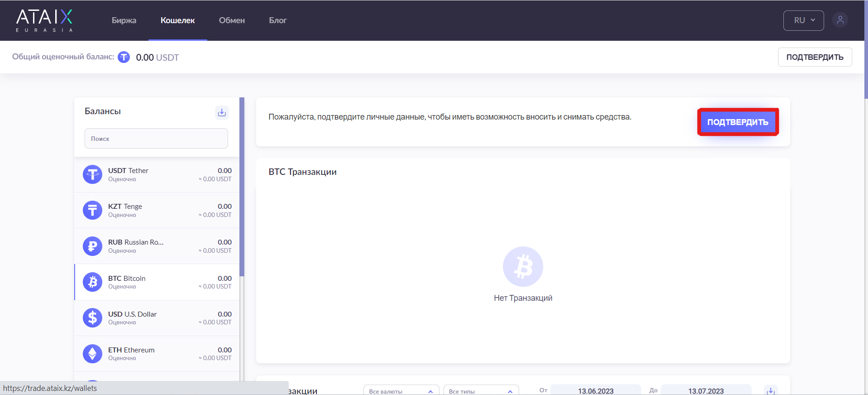
Task: Open the RU language dropdown
Action: click(803, 20)
